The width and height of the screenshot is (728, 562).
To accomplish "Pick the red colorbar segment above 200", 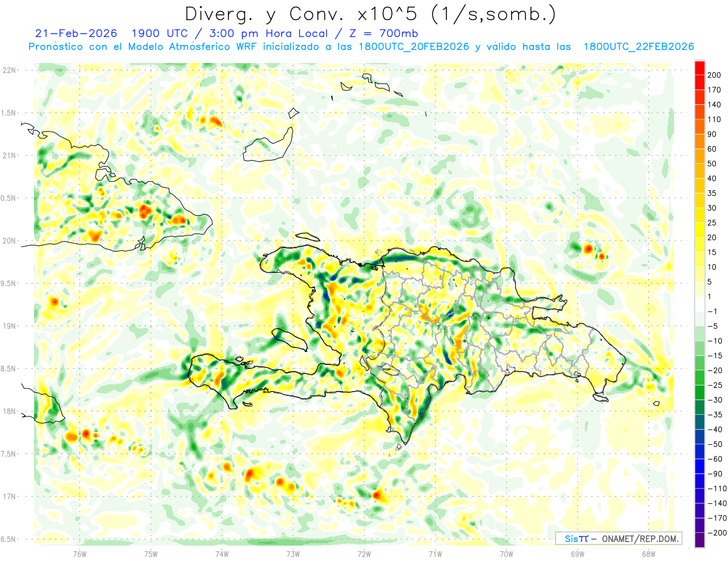I will tap(699, 68).
